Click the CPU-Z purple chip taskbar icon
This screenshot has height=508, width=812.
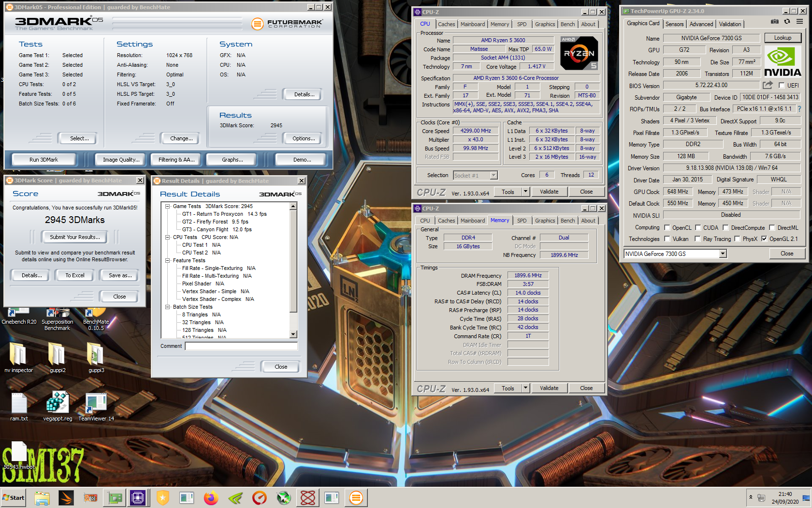137,498
